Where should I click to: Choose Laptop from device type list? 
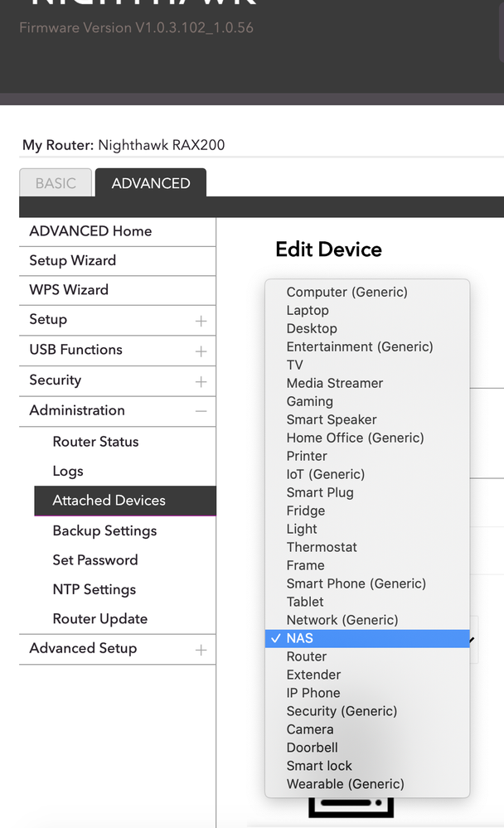308,310
